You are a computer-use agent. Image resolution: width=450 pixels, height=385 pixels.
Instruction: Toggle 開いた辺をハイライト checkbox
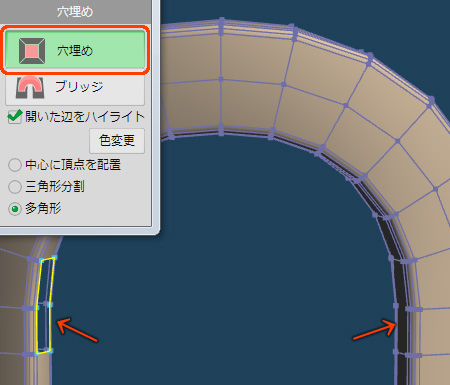tap(15, 117)
